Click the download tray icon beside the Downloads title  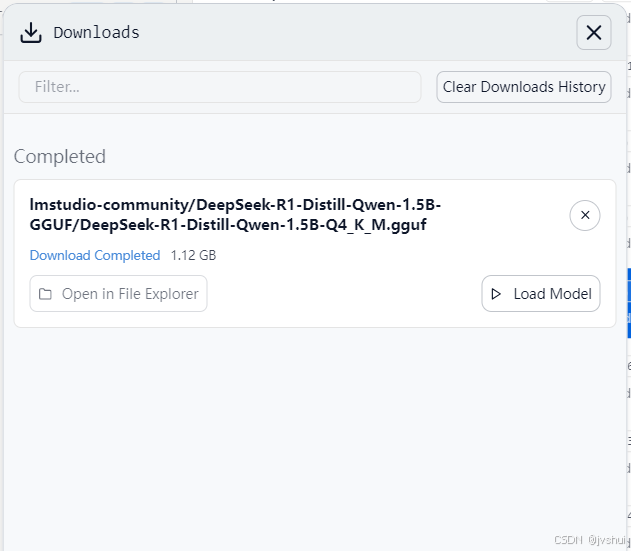click(31, 33)
